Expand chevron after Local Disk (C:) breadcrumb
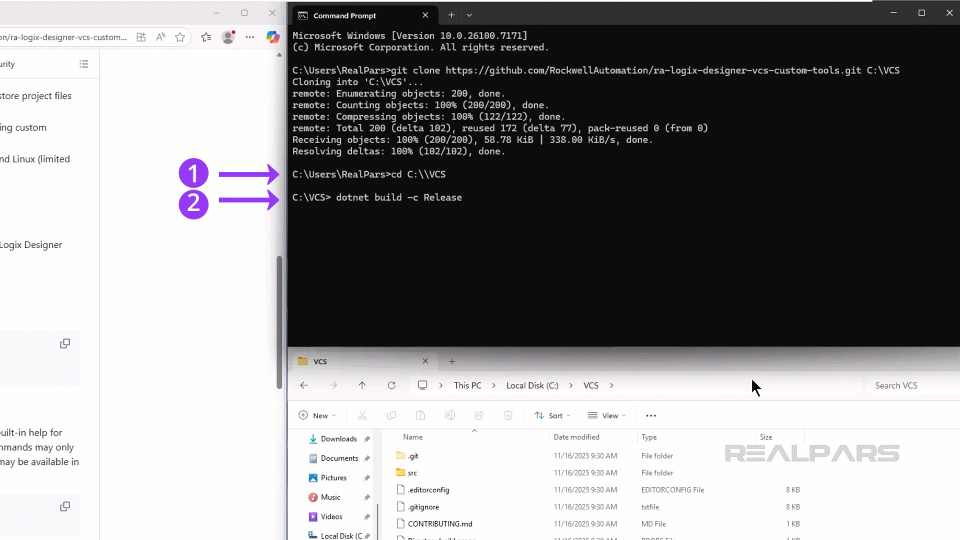 click(x=571, y=385)
